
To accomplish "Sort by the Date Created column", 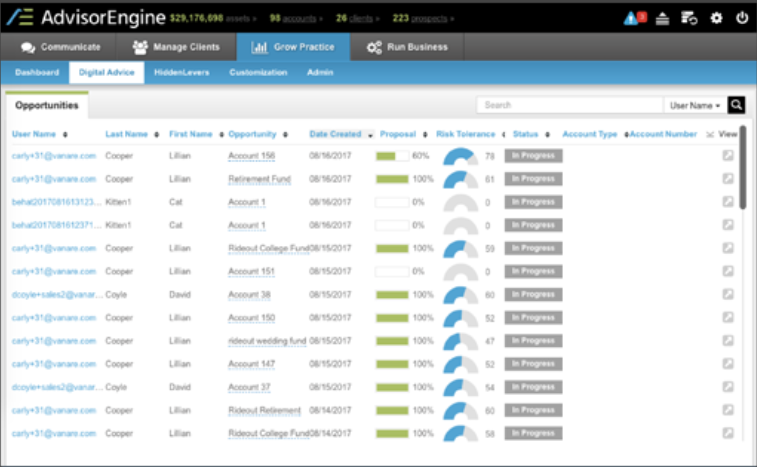I will click(341, 134).
